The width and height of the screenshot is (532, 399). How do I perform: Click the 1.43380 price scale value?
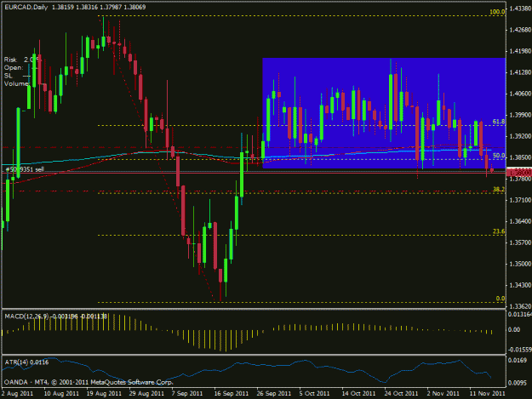pos(520,9)
